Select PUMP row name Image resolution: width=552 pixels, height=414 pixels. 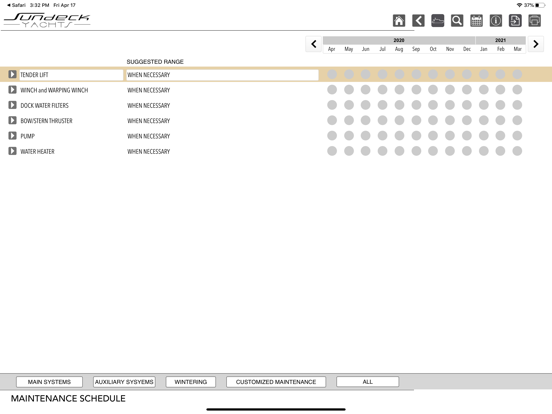pos(27,136)
